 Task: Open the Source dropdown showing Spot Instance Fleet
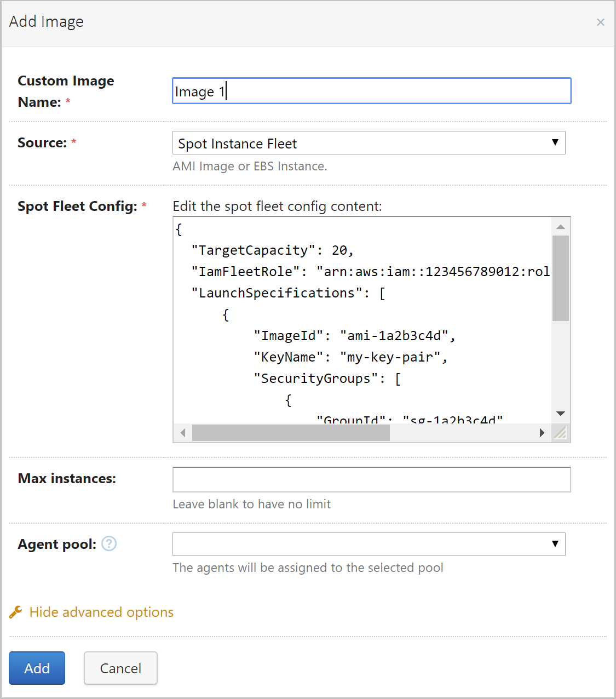coord(369,143)
